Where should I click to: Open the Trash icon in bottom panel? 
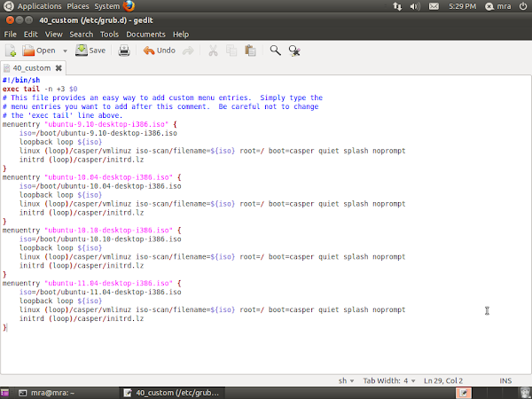coord(525,393)
